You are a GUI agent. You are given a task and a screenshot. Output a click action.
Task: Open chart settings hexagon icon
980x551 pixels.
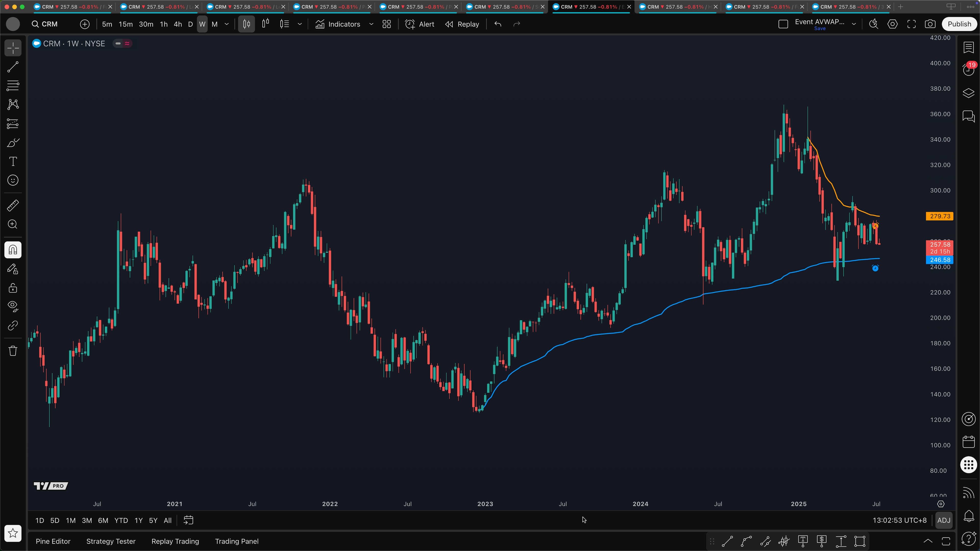[x=892, y=24]
